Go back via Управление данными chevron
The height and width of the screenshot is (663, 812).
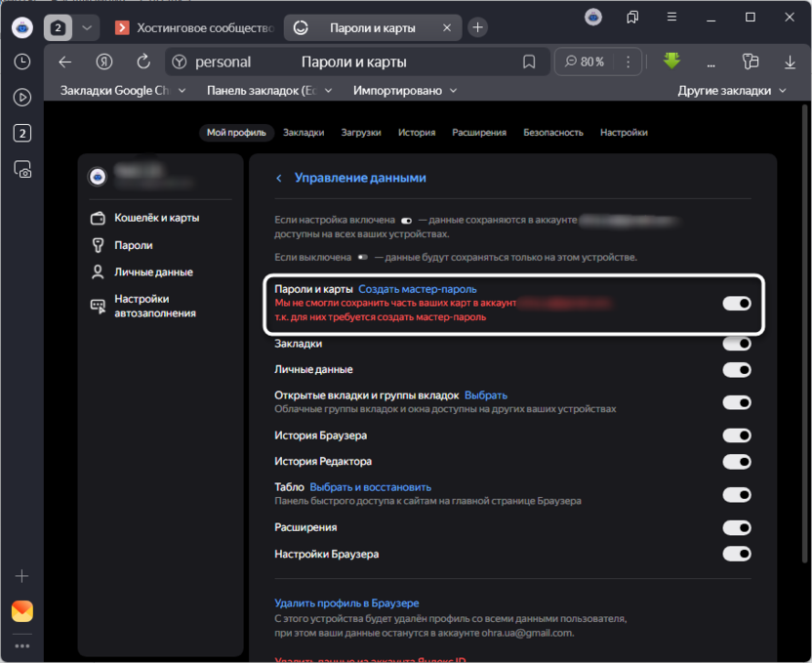click(278, 178)
